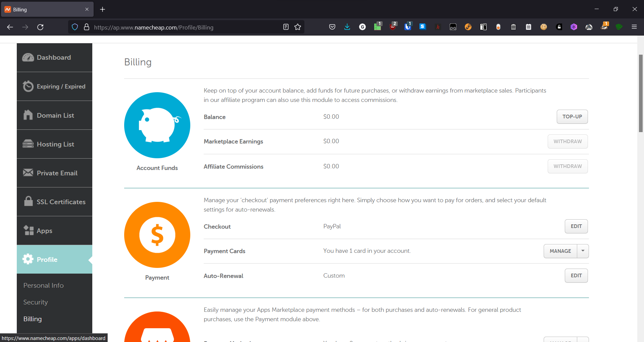Click the tracking protection shield icon
644x342 pixels.
tap(75, 27)
